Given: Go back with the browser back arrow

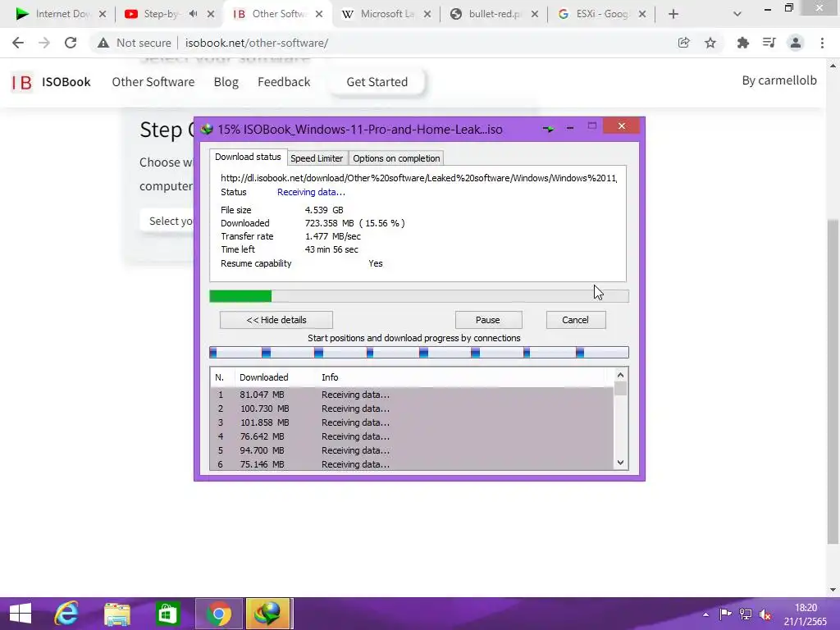Looking at the screenshot, I should [x=18, y=43].
